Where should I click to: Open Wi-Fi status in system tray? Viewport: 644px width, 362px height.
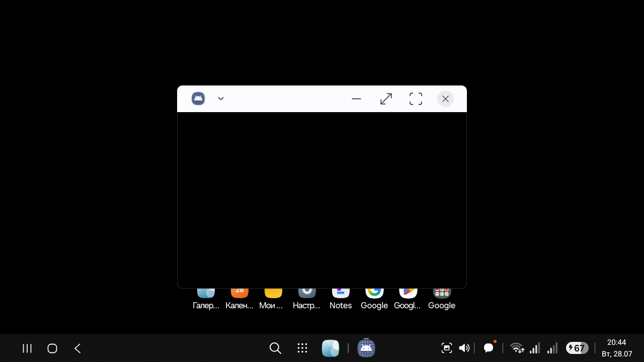tap(517, 348)
